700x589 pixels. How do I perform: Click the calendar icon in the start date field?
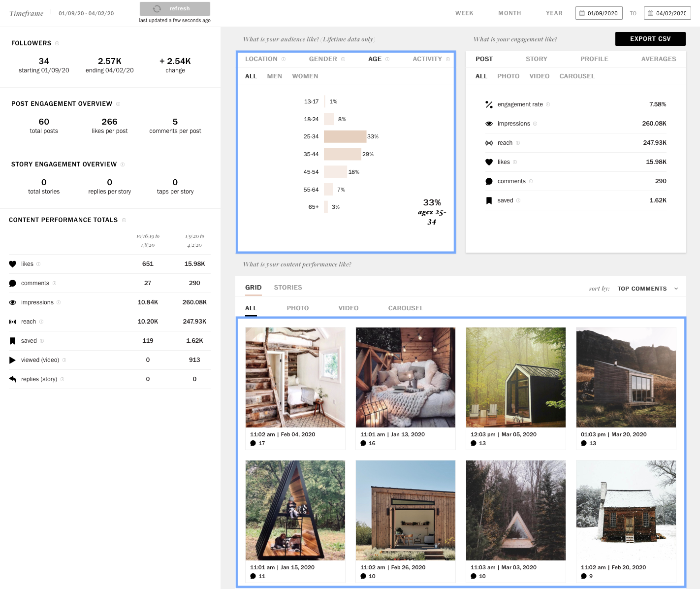(582, 13)
